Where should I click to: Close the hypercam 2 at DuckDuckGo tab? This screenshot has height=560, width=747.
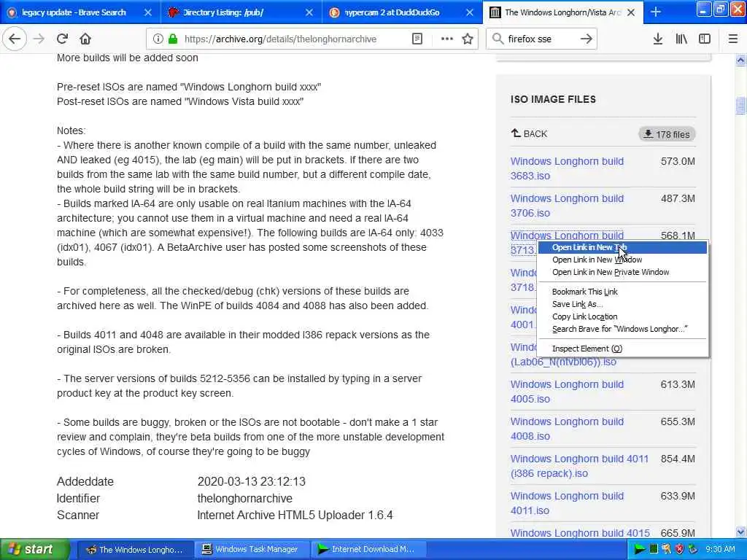[x=470, y=12]
